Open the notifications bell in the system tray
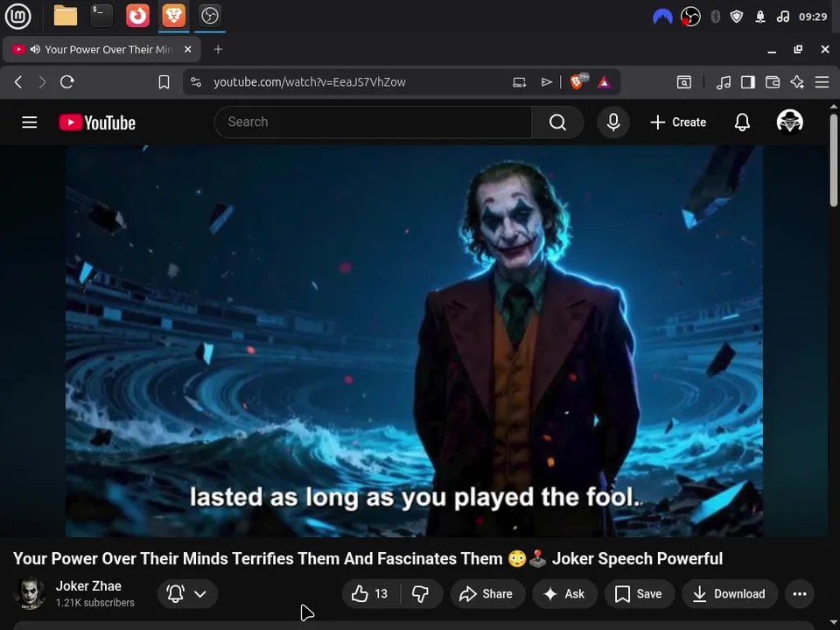Viewport: 840px width, 630px height. coord(760,17)
